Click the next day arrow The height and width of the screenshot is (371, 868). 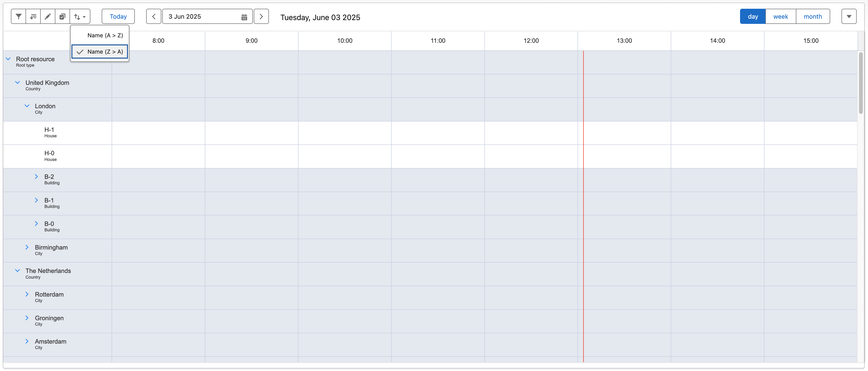click(261, 16)
